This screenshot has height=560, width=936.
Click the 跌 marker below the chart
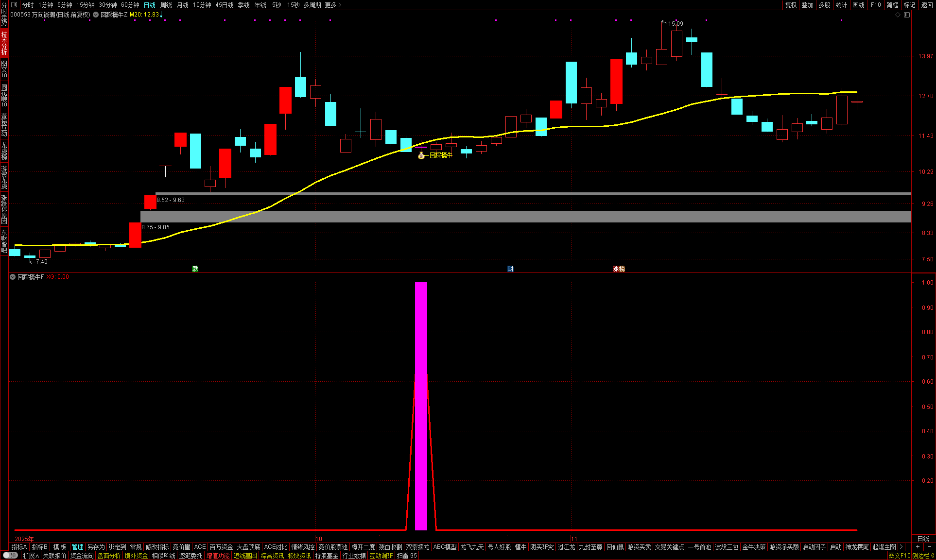195,269
